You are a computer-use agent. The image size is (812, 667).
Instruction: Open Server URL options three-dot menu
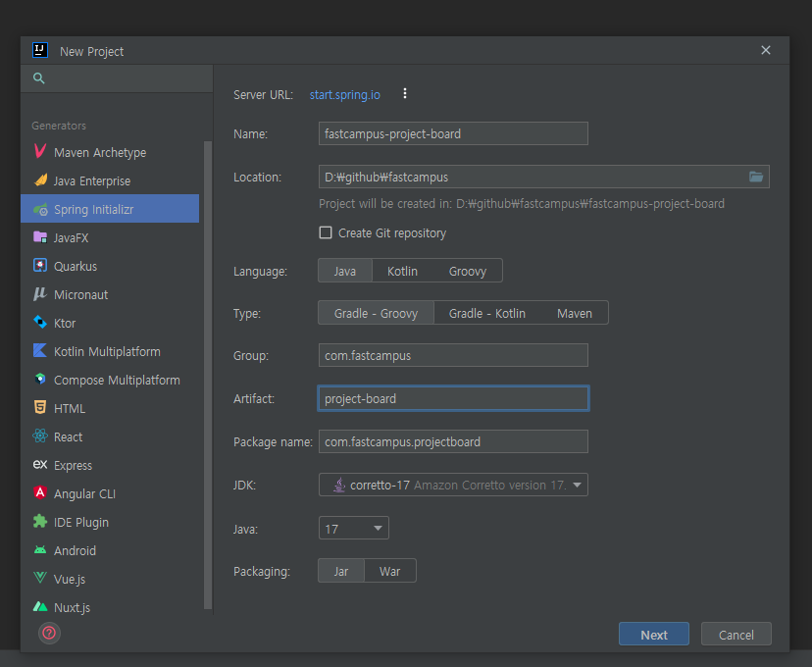[x=405, y=94]
